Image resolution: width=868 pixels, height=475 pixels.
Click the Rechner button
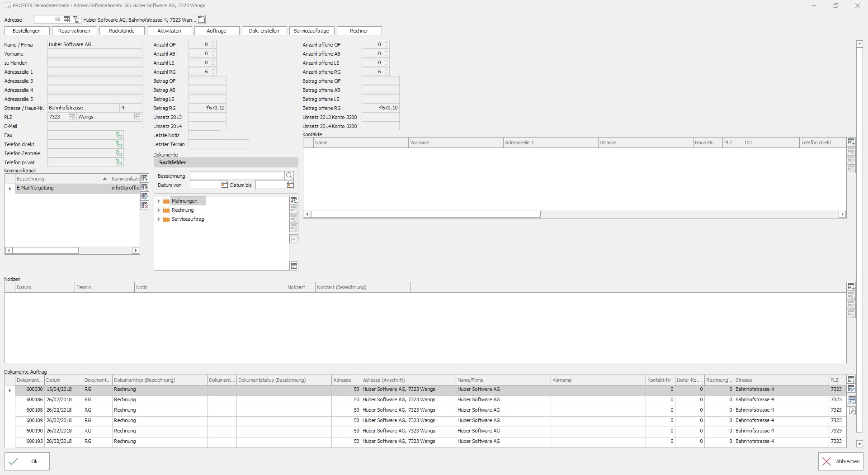click(359, 31)
